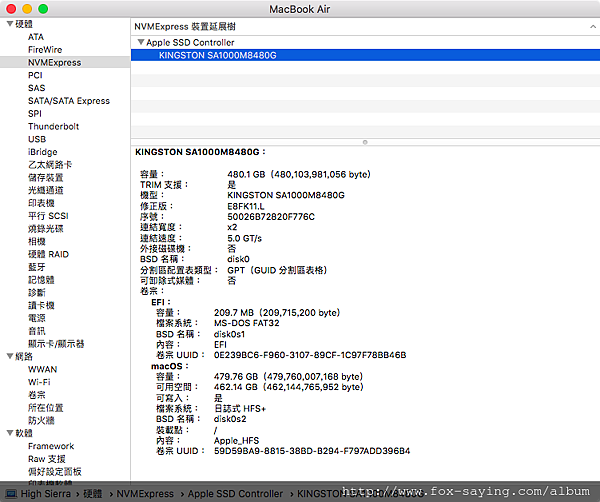Click the serial number 50026B72820F776C
This screenshot has width=600, height=502.
(271, 217)
